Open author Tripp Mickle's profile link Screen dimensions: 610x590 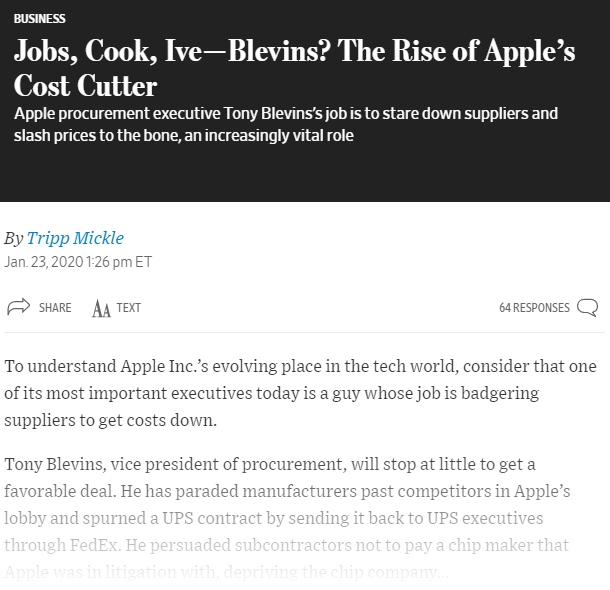(x=76, y=238)
